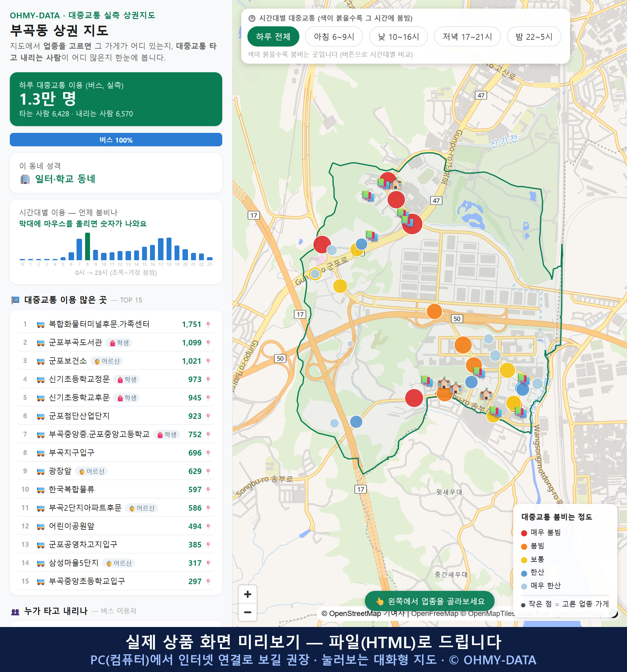Click pin icon in 부곡지구입구 row
Screen dimensions: 627x672
208,453
